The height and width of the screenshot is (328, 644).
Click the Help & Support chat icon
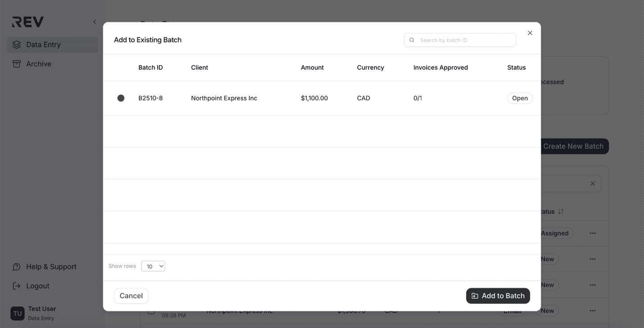[16, 266]
